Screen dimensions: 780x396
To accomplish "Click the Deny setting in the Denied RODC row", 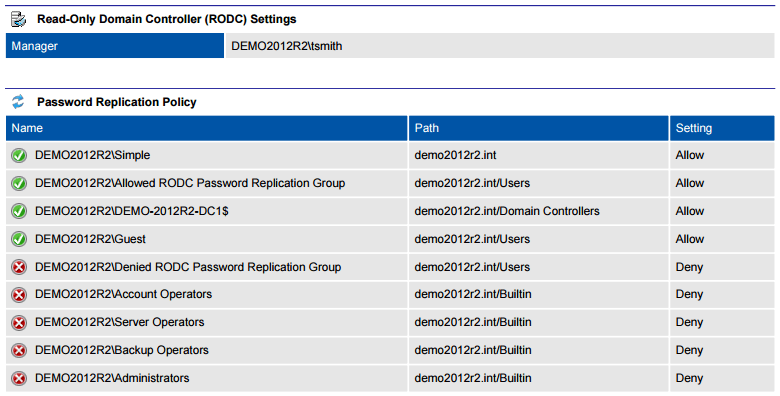I will [689, 268].
